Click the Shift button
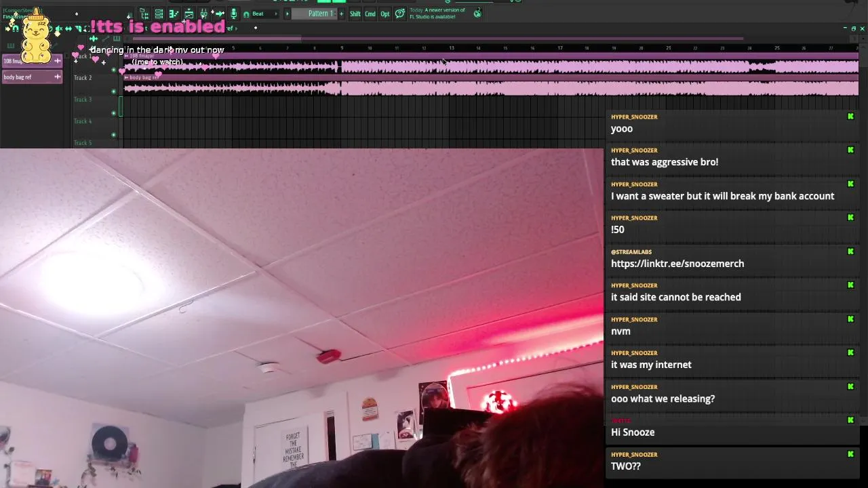 point(355,14)
